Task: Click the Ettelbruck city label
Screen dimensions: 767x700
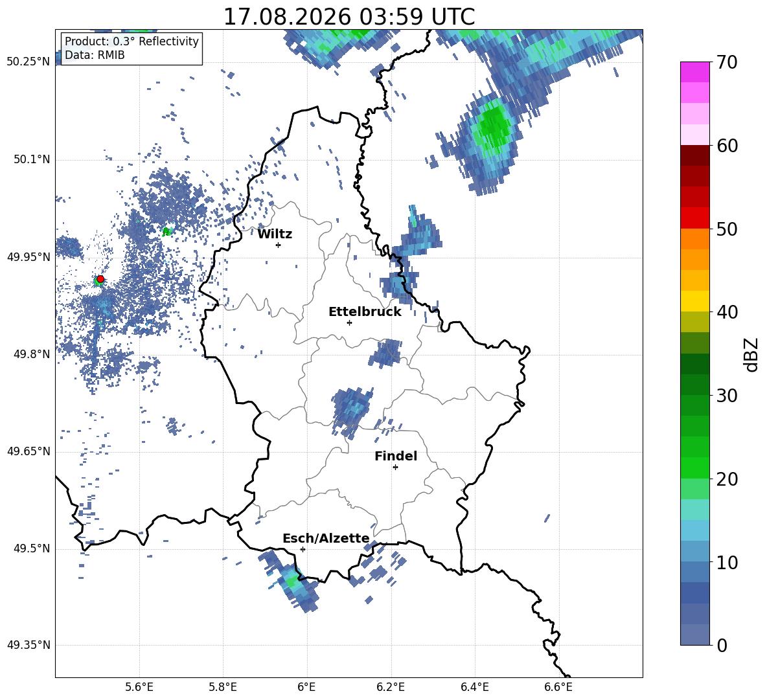Action: click(x=365, y=312)
